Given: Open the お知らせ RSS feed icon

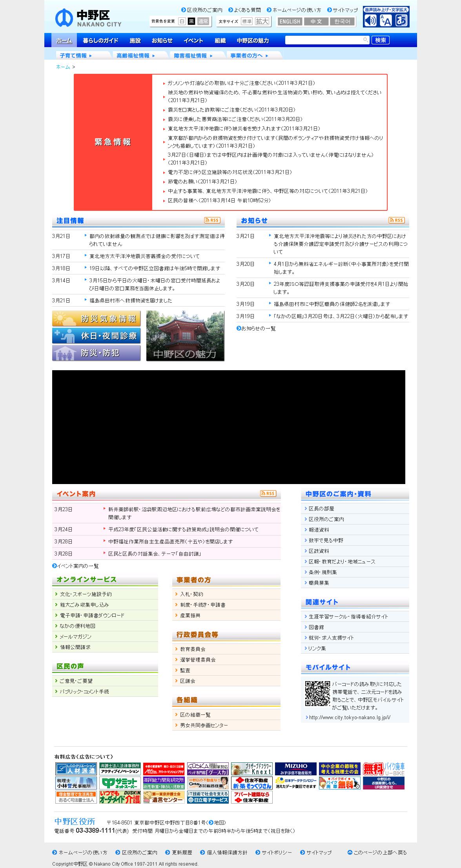Looking at the screenshot, I should pos(397,220).
